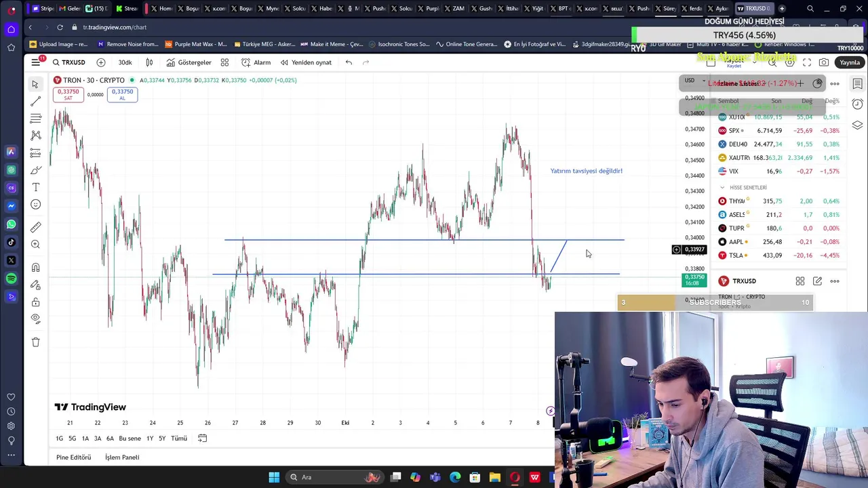
Task: Open the go-to-date calendar icon
Action: pyautogui.click(x=202, y=439)
